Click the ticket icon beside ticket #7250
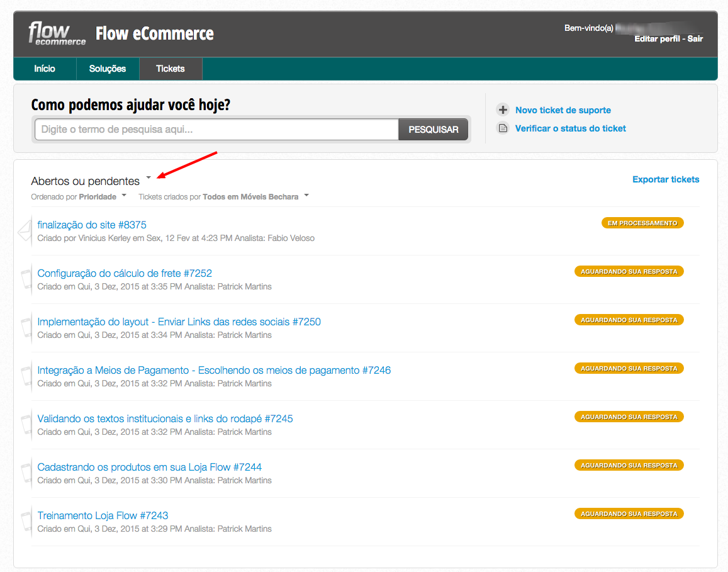 [26, 328]
